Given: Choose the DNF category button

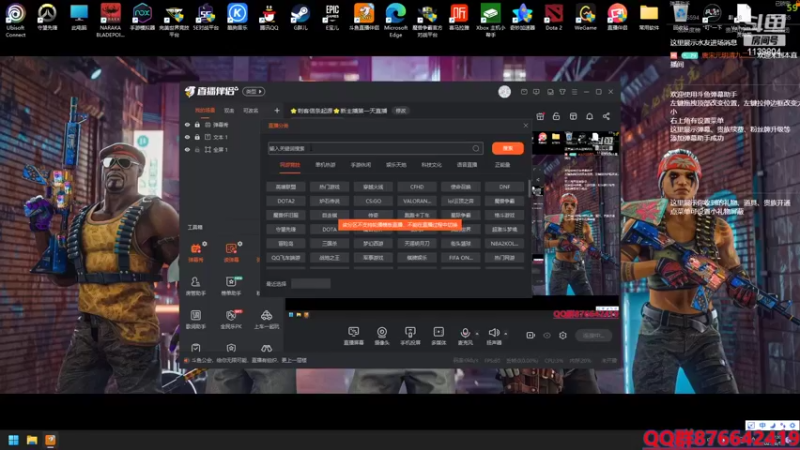Looking at the screenshot, I should pos(505,187).
